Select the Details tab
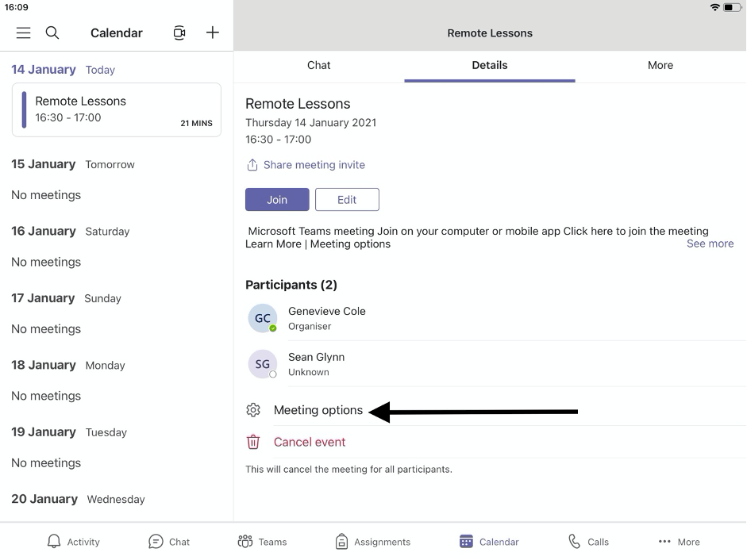Image resolution: width=747 pixels, height=560 pixels. point(490,65)
